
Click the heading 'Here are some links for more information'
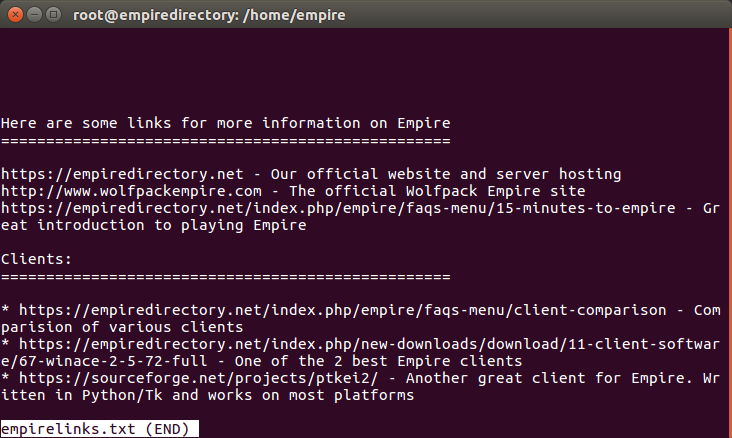[x=225, y=123]
